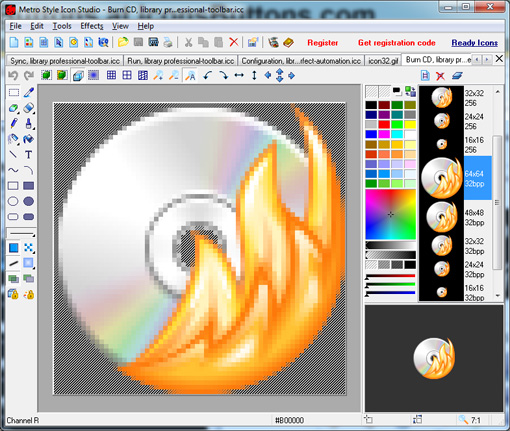The width and height of the screenshot is (510, 431).
Task: Toggle the 3D preview mode button
Action: 78,76
